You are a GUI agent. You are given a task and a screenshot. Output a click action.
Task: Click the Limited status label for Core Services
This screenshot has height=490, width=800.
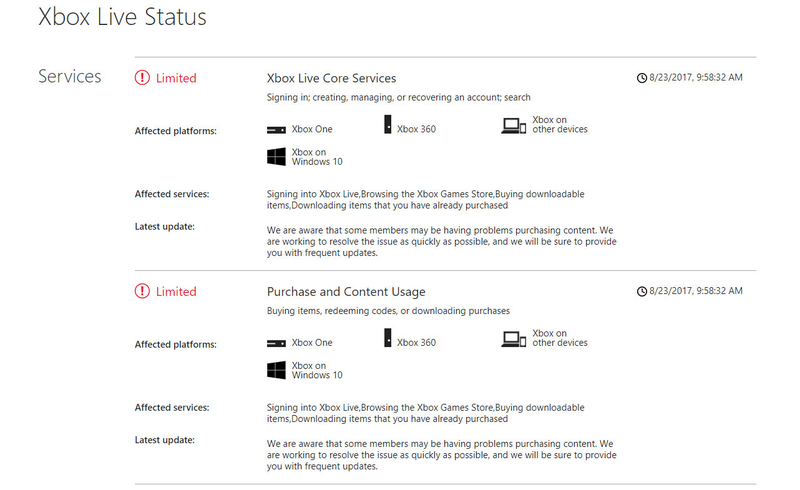tap(176, 78)
